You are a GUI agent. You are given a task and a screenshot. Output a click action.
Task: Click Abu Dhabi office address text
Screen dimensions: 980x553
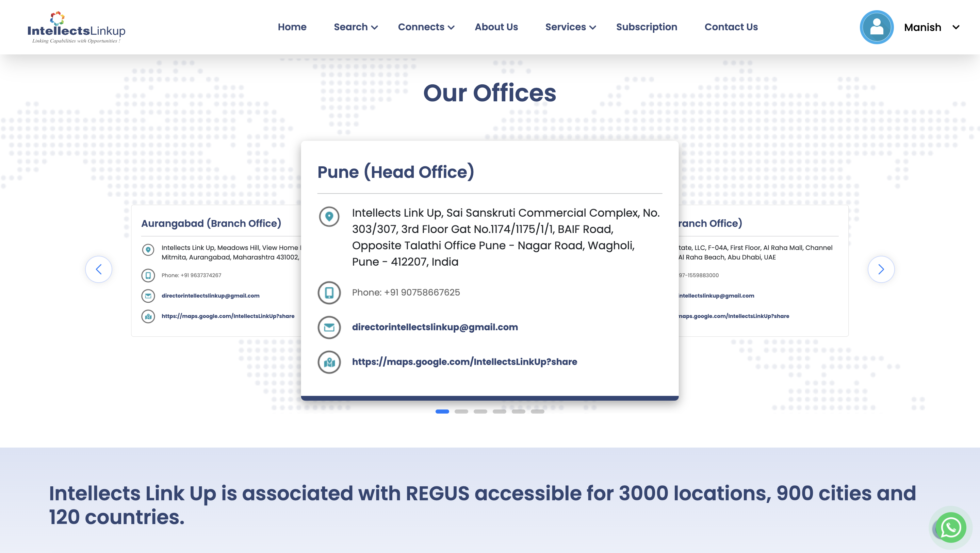pos(755,252)
